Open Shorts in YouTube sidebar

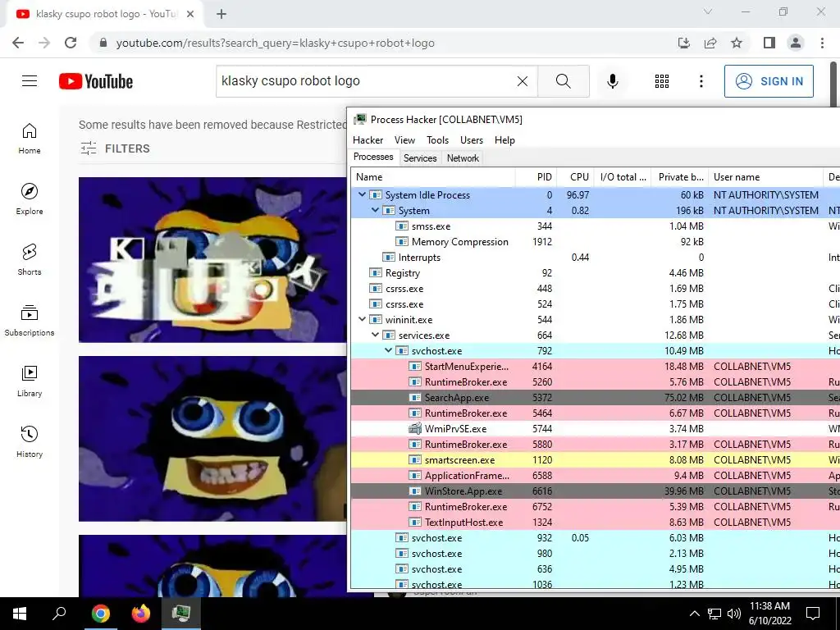[x=30, y=259]
